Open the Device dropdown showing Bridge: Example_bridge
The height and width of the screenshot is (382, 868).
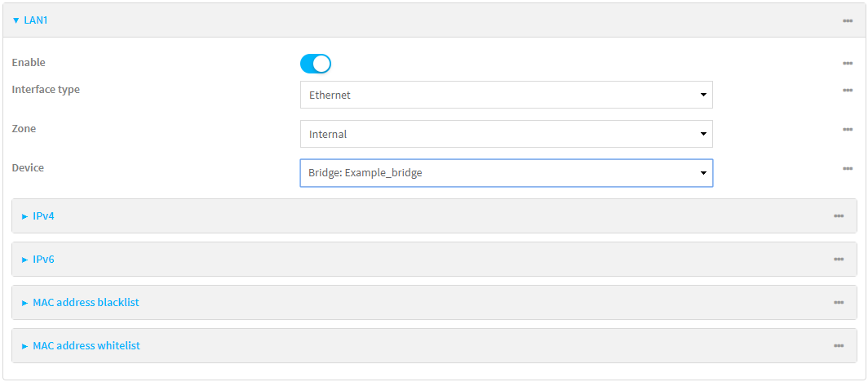[506, 173]
